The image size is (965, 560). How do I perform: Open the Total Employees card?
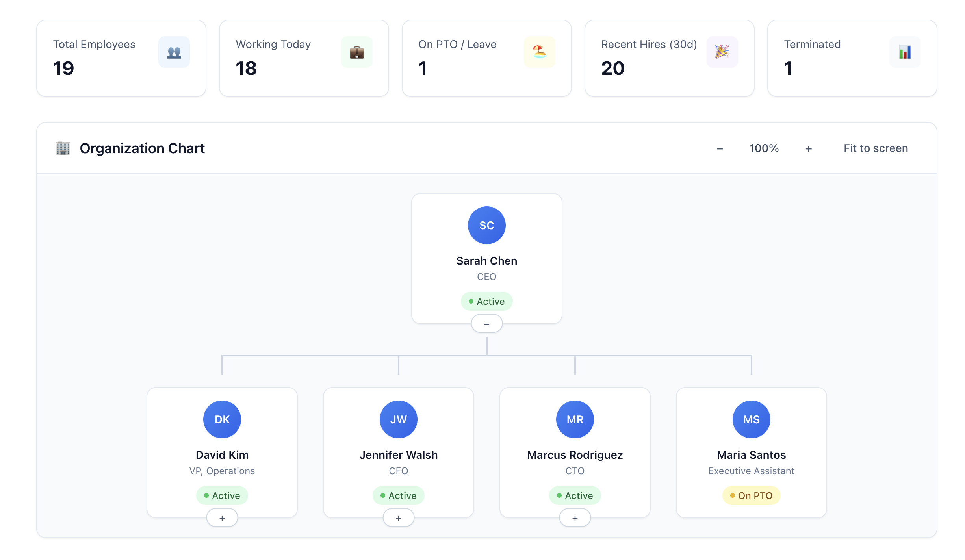pos(121,58)
